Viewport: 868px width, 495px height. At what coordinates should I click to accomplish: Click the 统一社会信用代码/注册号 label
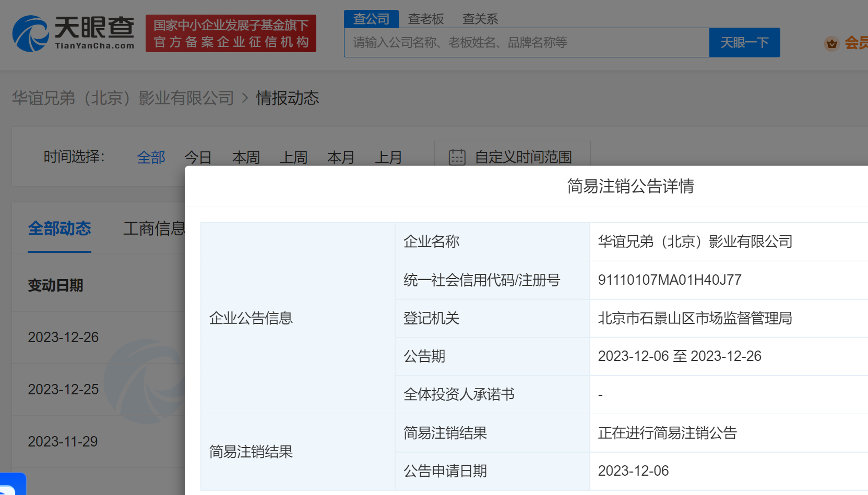(482, 280)
